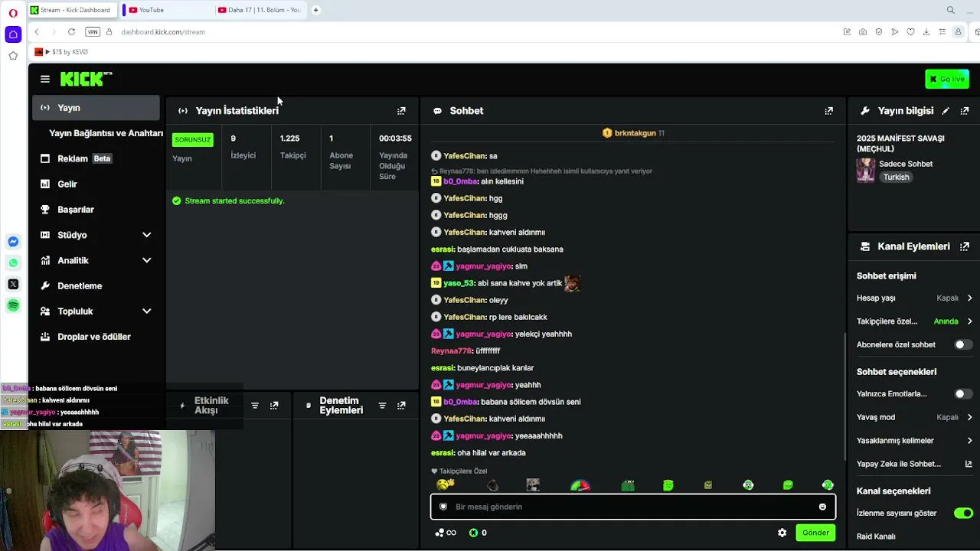Open chat settings gear icon

(782, 533)
